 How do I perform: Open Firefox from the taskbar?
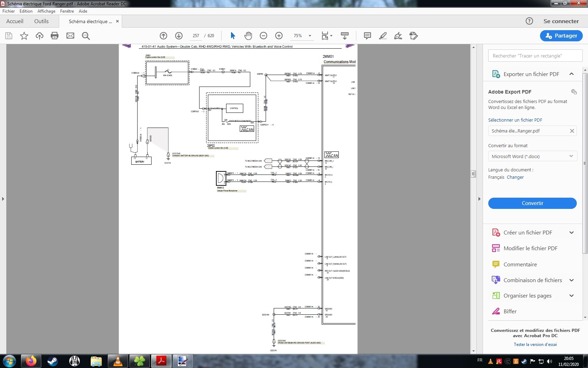31,361
